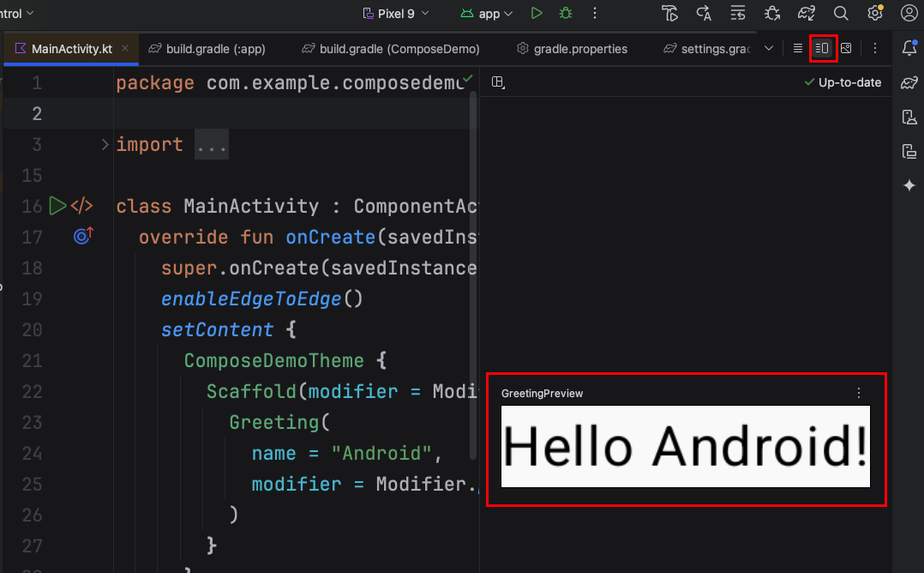Screen dimensions: 924x573
Task: Open GreetingPreview three-dot options menu
Action: point(859,393)
